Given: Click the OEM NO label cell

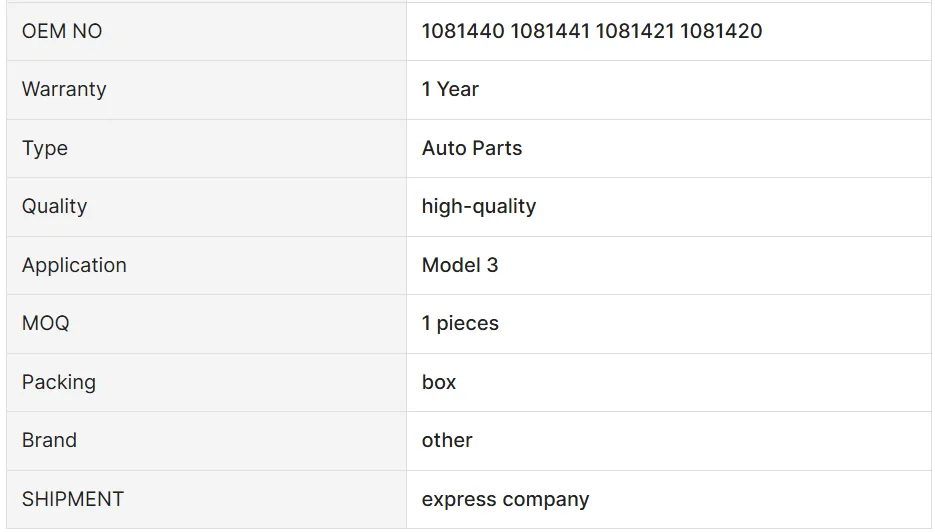Looking at the screenshot, I should pos(62,31).
